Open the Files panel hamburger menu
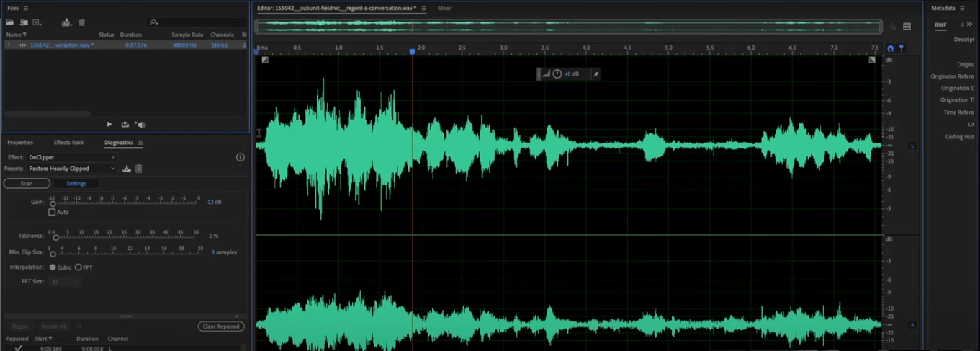 pos(26,8)
